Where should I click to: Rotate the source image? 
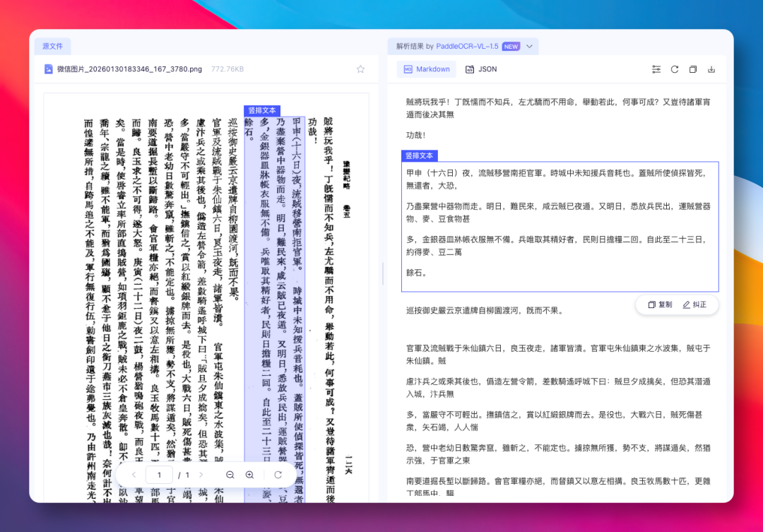278,475
